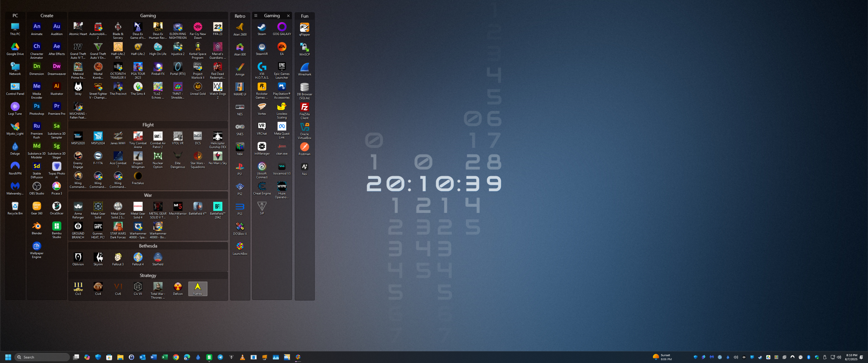Open Fallout 4 icon
The width and height of the screenshot is (868, 363).
pos(138,259)
